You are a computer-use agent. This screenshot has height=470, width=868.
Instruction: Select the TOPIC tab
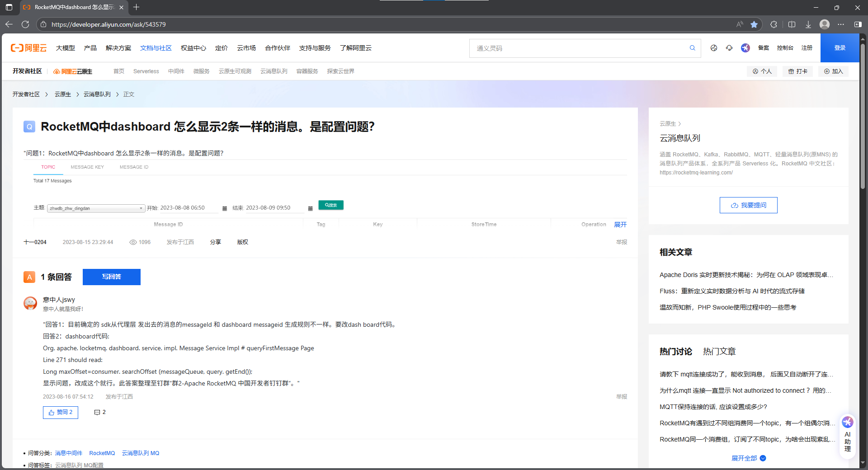coord(48,167)
